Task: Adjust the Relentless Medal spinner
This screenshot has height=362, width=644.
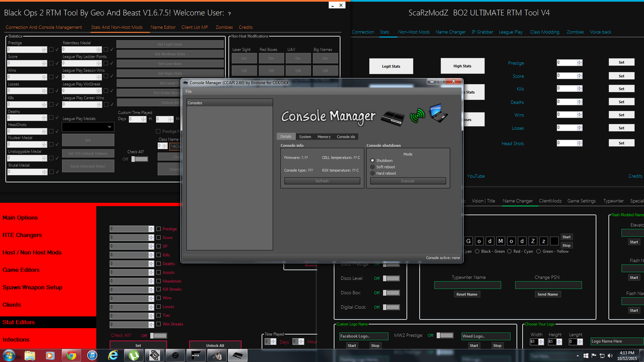Action: 99,49
